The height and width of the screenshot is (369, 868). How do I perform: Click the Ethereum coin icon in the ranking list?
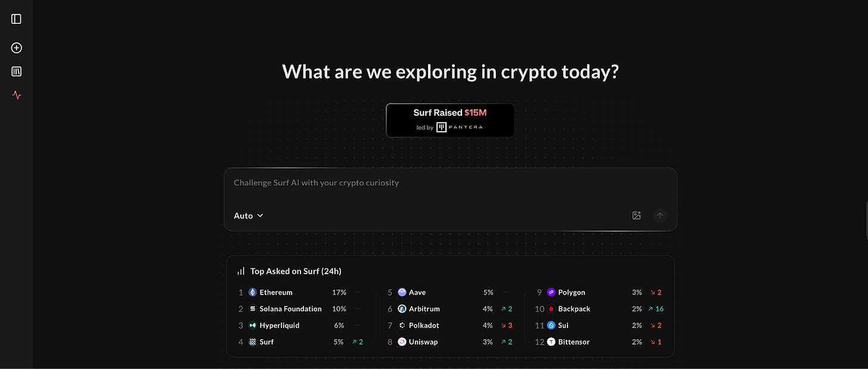(253, 292)
